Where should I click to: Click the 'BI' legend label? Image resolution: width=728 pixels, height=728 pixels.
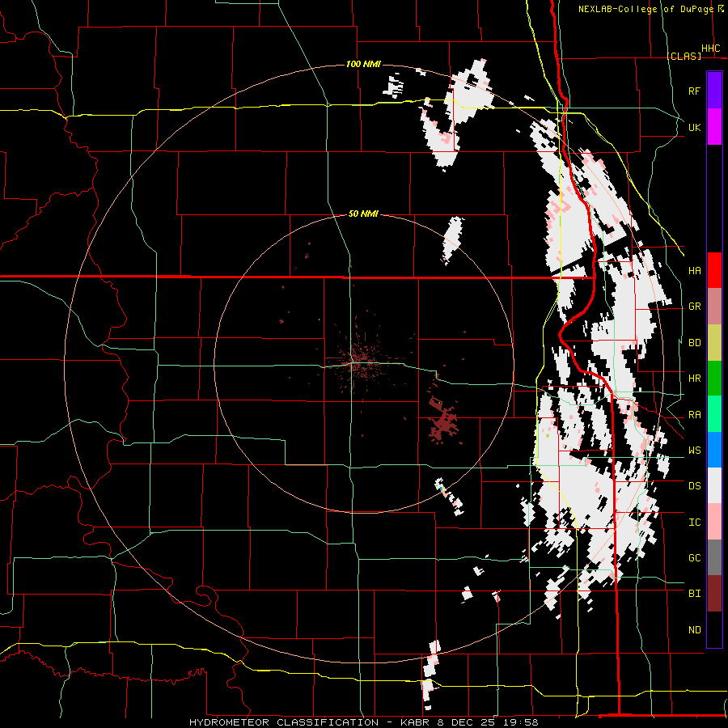tap(694, 594)
